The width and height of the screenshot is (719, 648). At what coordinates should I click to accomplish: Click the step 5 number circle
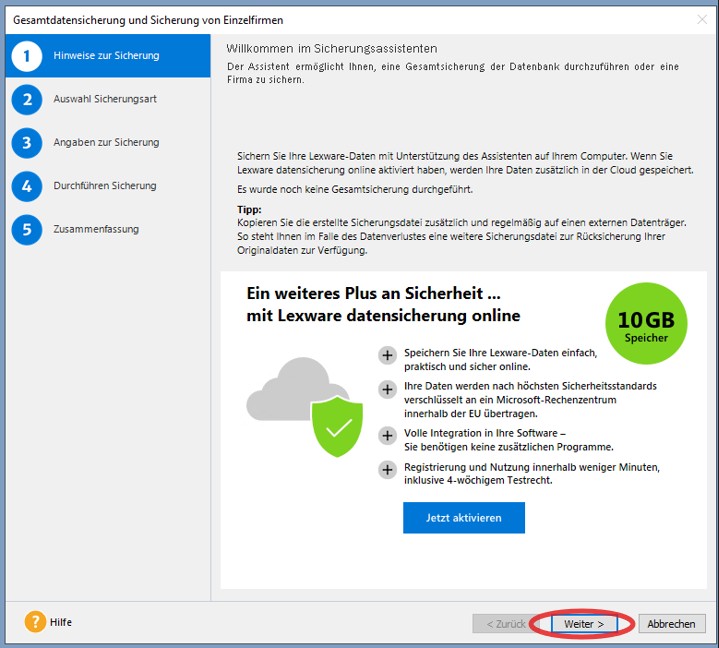tap(27, 230)
